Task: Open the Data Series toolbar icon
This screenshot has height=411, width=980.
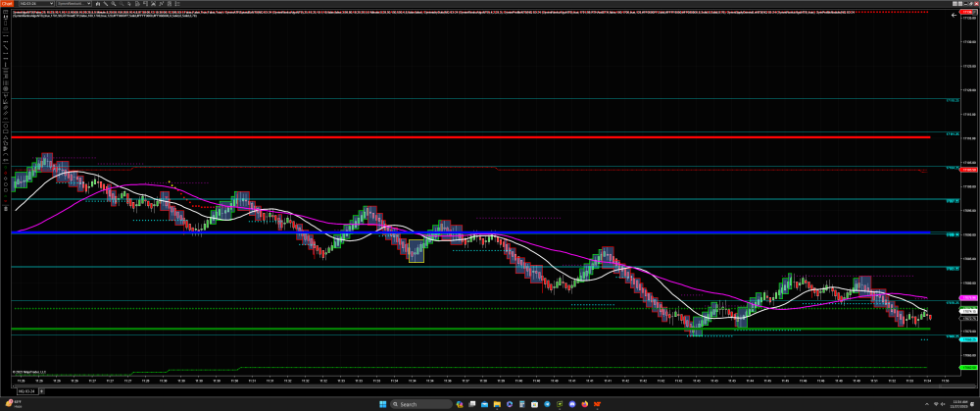Action: tap(138, 12)
